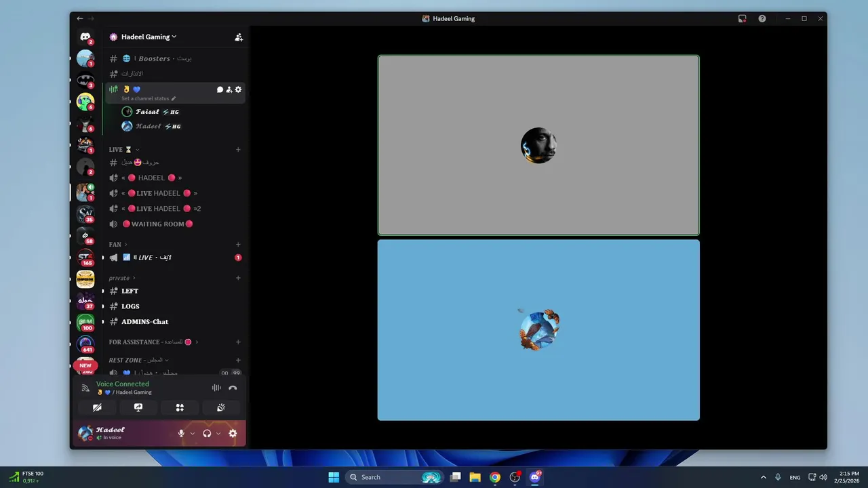Add channel to FOR ASSISTANCE category
Screen dimensions: 868x488
click(238, 342)
